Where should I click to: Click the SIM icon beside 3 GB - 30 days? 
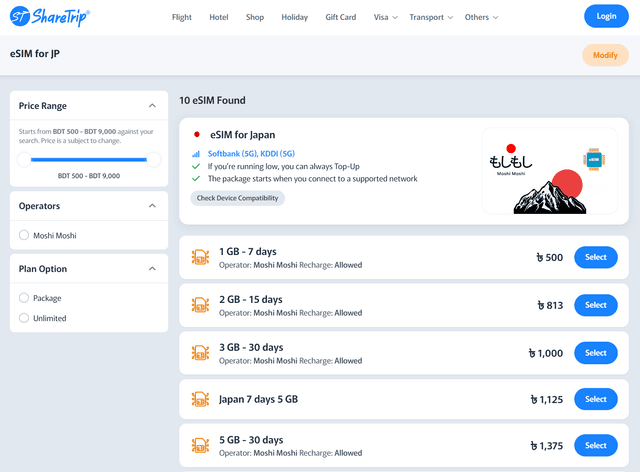[200, 353]
